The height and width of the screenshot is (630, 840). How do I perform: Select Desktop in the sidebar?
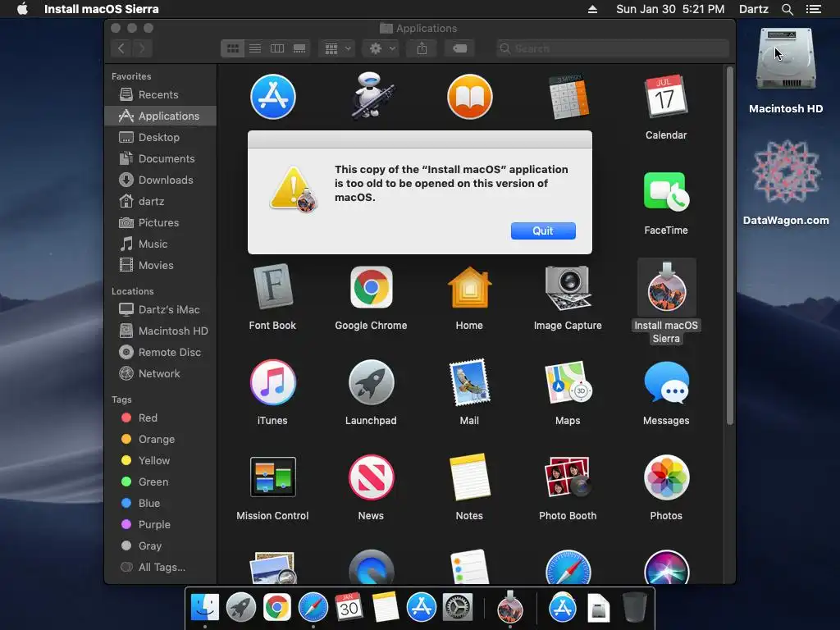(160, 137)
